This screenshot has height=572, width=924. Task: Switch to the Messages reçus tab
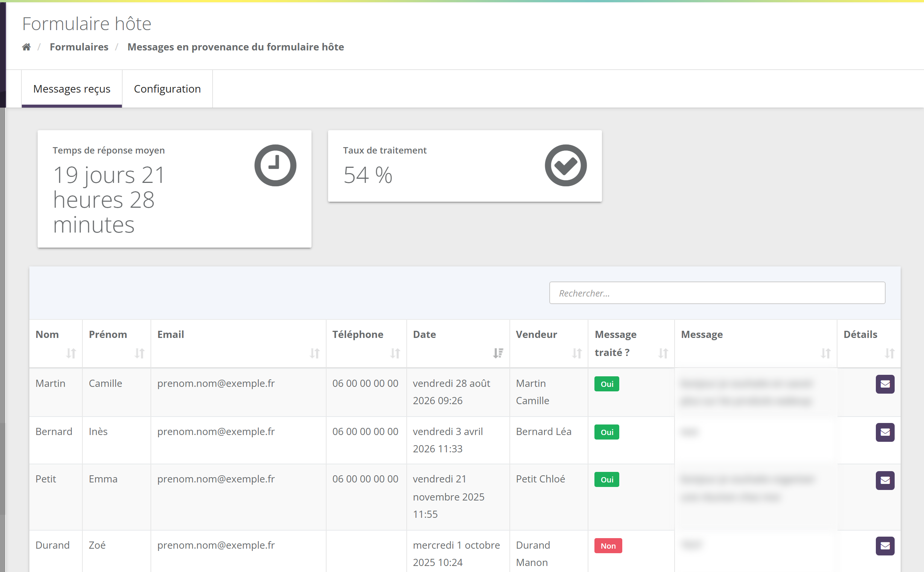[72, 89]
